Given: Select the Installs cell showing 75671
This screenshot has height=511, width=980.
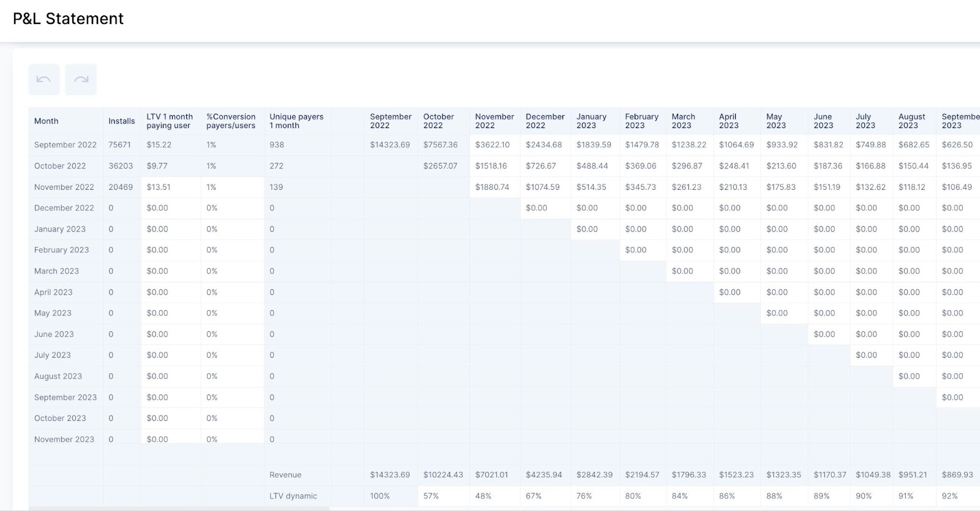Looking at the screenshot, I should pyautogui.click(x=119, y=145).
